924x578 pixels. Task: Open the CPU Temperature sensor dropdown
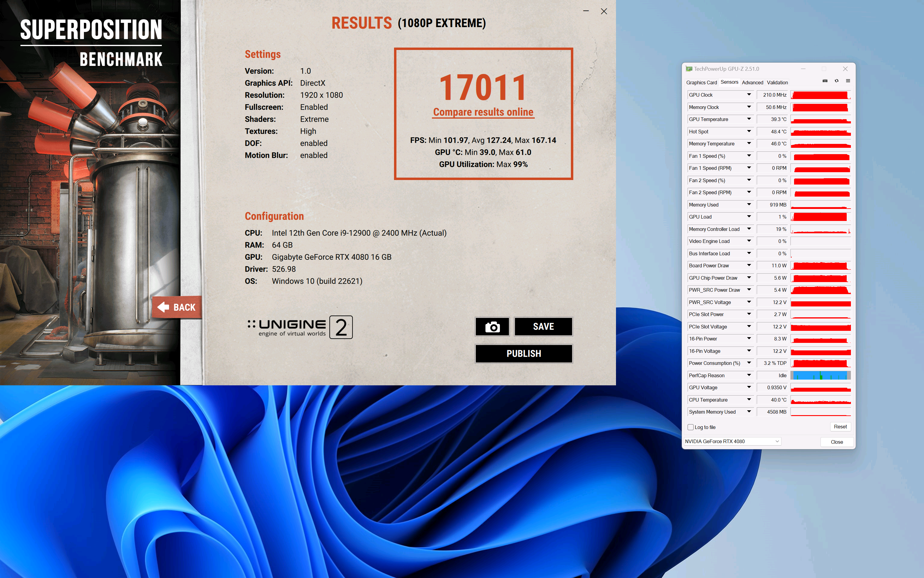749,399
